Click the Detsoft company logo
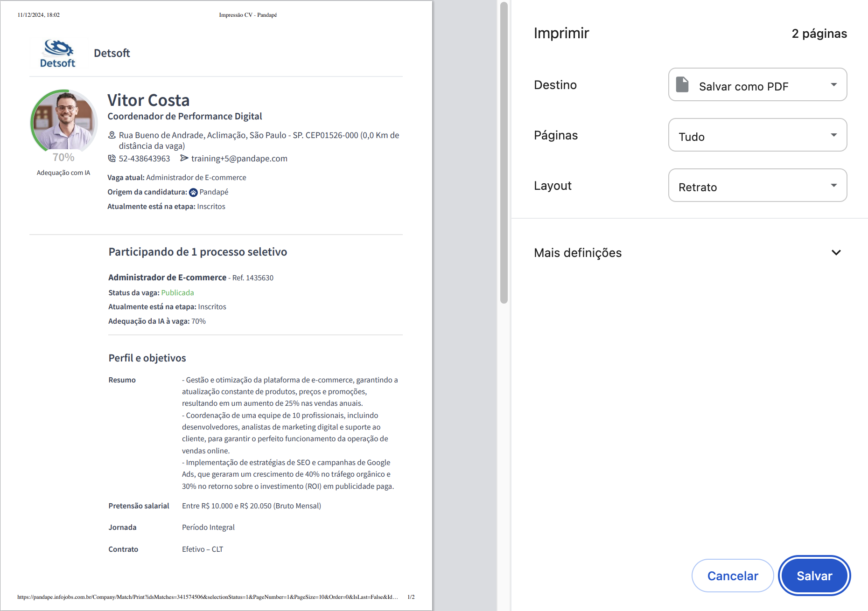The image size is (868, 611). [57, 54]
